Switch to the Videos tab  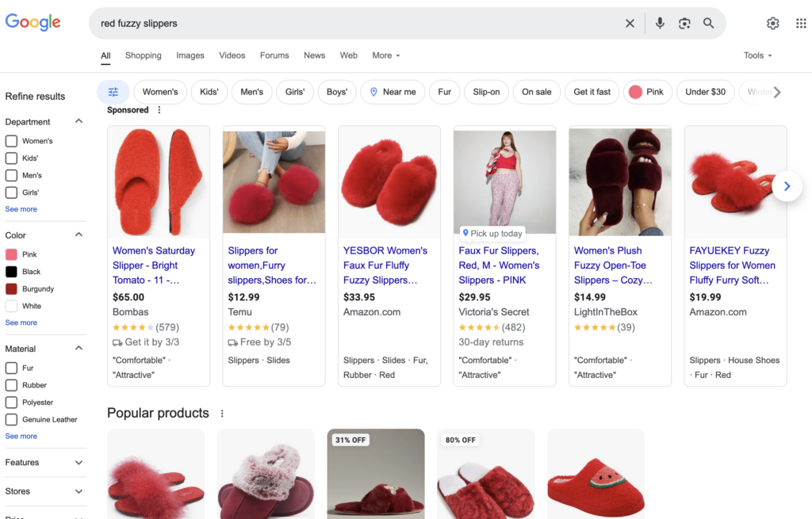point(232,55)
